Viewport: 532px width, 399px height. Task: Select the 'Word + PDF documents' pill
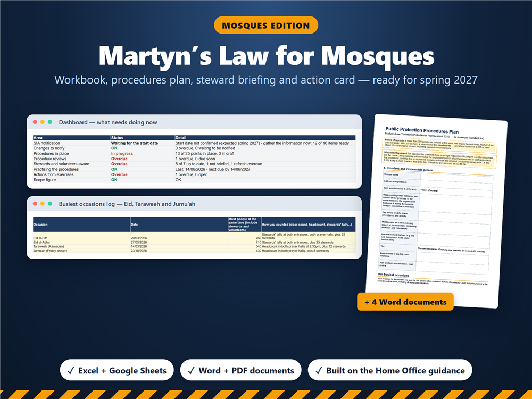pyautogui.click(x=240, y=370)
